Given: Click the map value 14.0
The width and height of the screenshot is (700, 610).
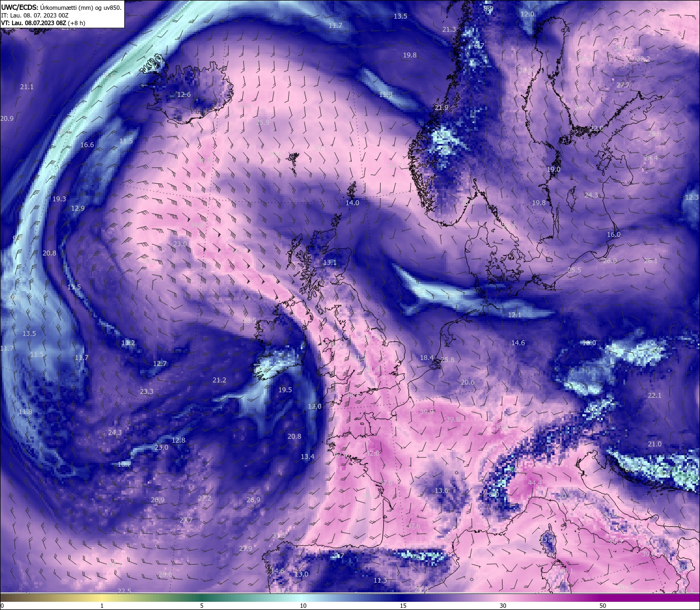Looking at the screenshot, I should click(x=352, y=203).
